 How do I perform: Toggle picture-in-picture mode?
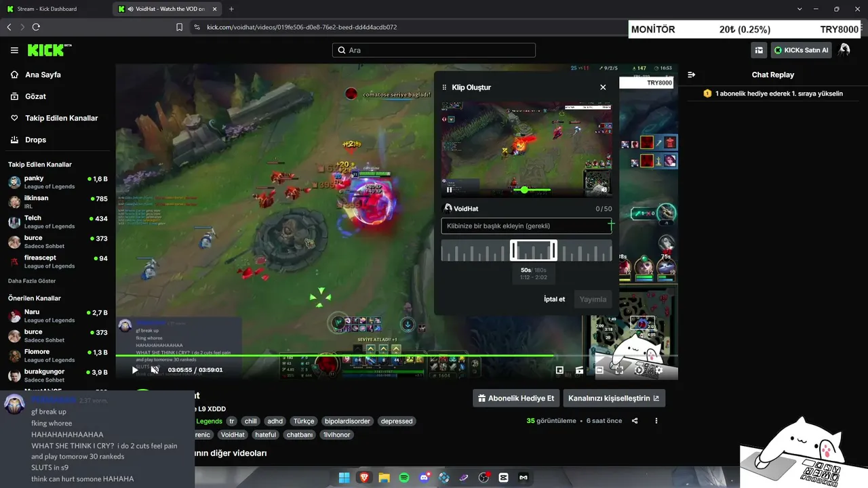pyautogui.click(x=559, y=370)
